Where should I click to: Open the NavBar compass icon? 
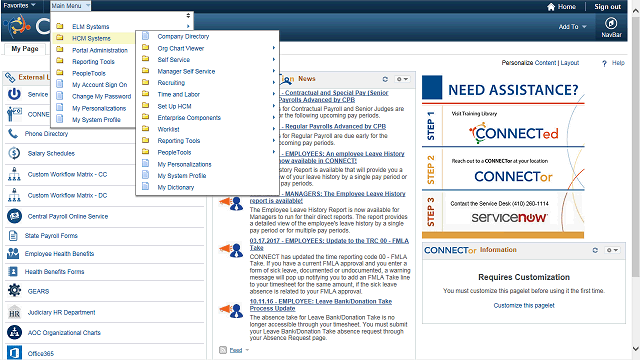611,23
